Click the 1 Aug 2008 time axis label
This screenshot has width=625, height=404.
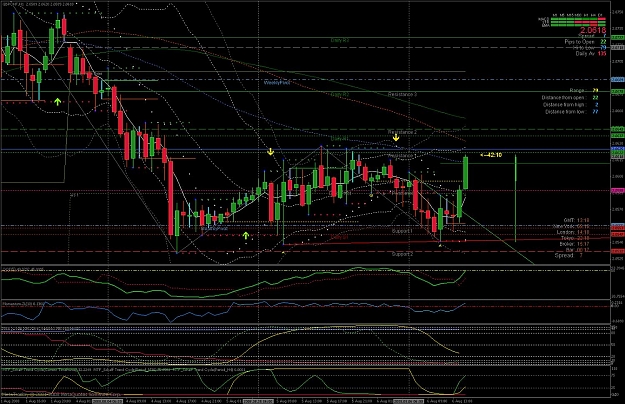tap(10, 401)
